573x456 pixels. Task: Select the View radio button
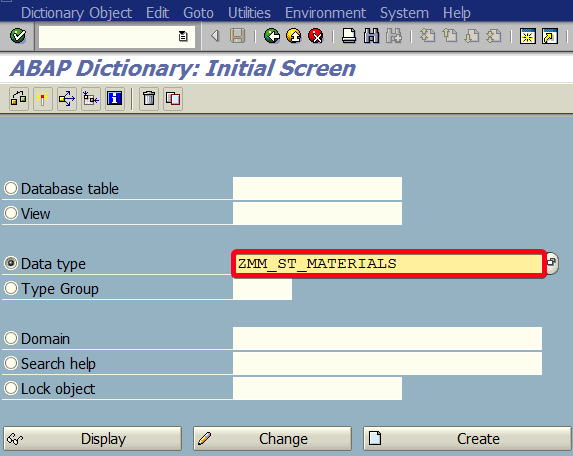(x=11, y=213)
